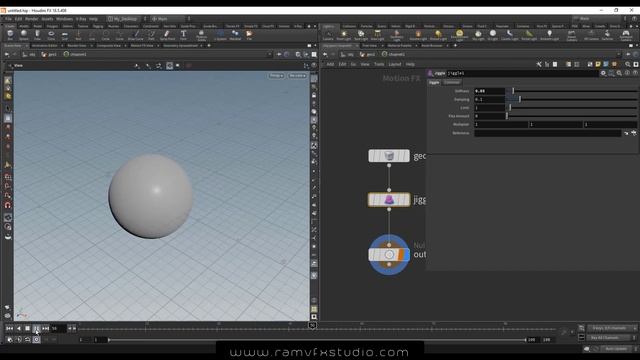The height and width of the screenshot is (360, 640).
Task: Click the play forward button
Action: click(x=36, y=328)
